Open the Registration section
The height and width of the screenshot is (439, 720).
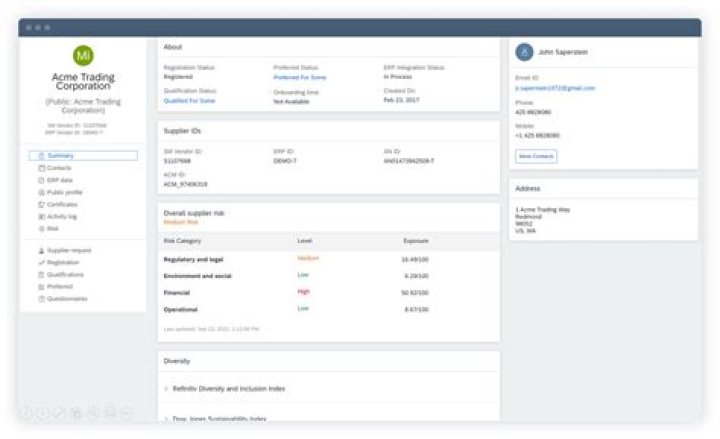coord(63,262)
